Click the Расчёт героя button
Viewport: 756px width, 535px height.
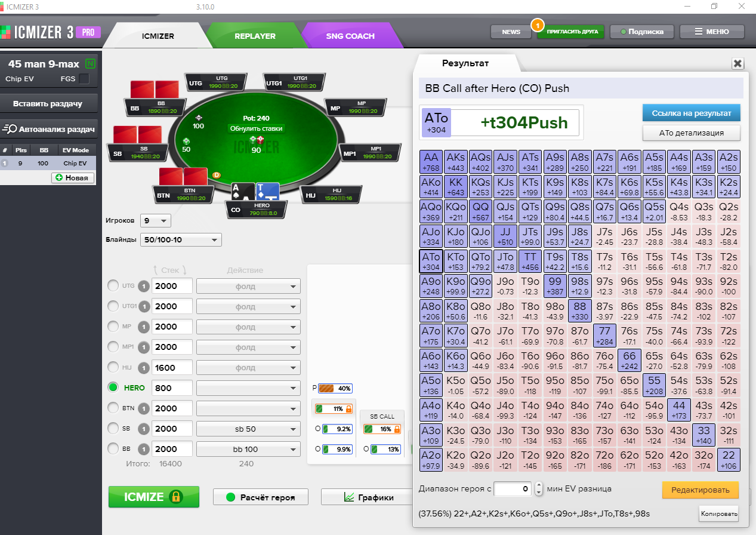pos(261,497)
